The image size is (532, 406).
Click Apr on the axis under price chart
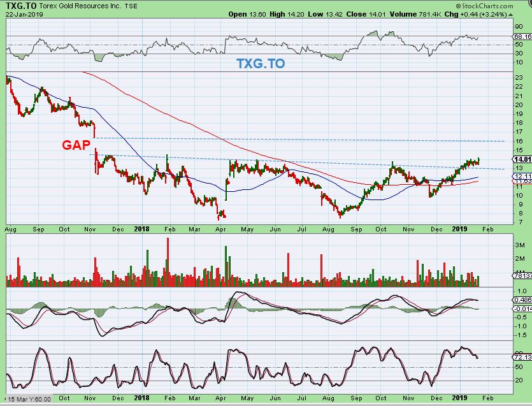pyautogui.click(x=220, y=229)
